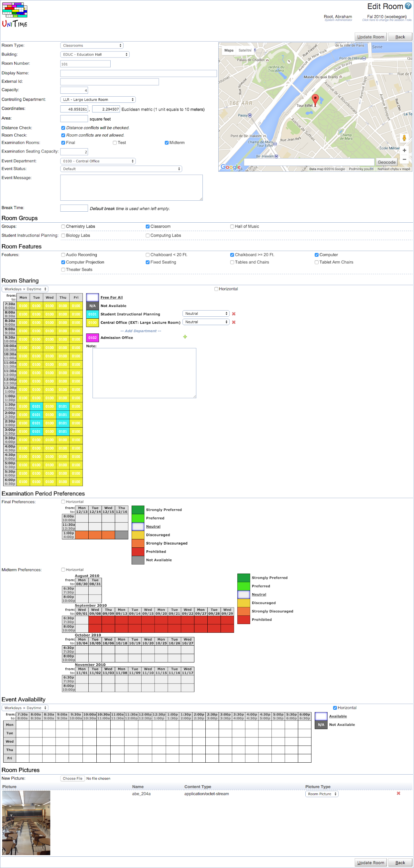The image size is (414, 868).
Task: Toggle Room Check conflicts checkbox
Action: [x=63, y=135]
